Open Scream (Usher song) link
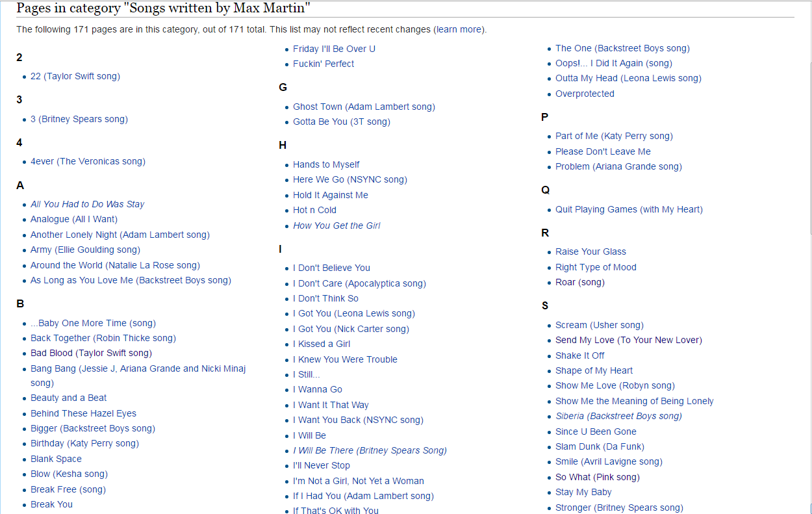812x514 pixels. pos(600,325)
